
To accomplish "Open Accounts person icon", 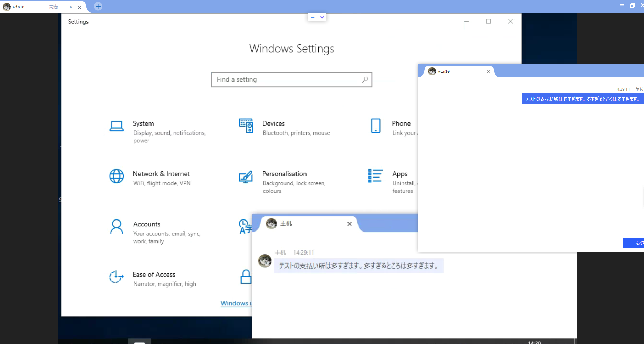I will pos(116,227).
